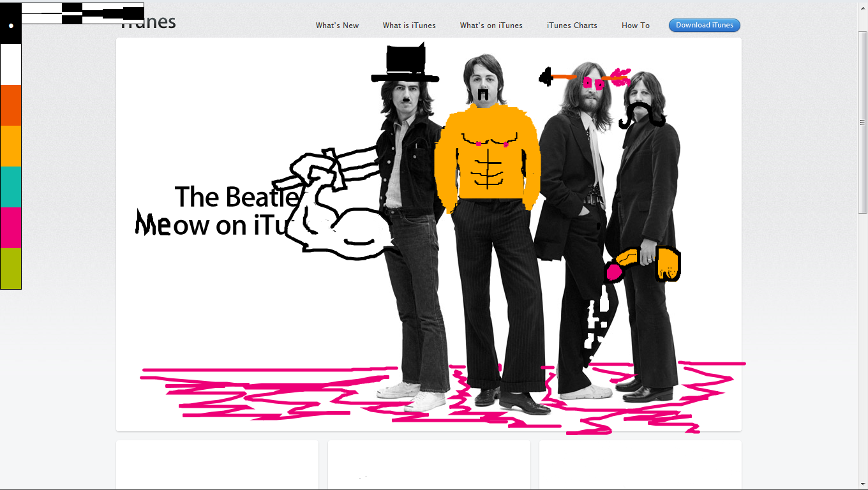Open the What's New page
The image size is (868, 490).
(x=337, y=26)
